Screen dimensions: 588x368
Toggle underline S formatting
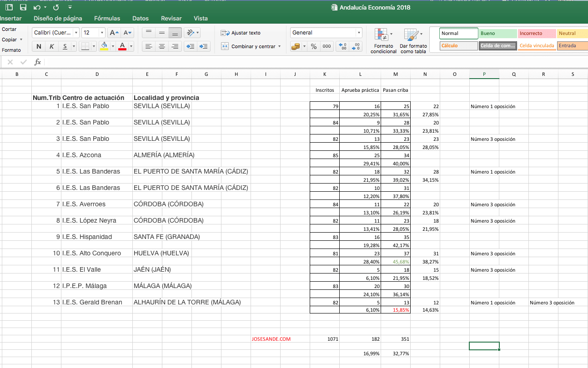tap(65, 46)
